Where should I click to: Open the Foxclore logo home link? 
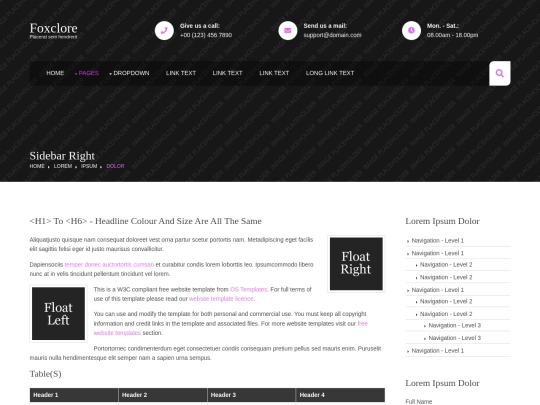53,28
